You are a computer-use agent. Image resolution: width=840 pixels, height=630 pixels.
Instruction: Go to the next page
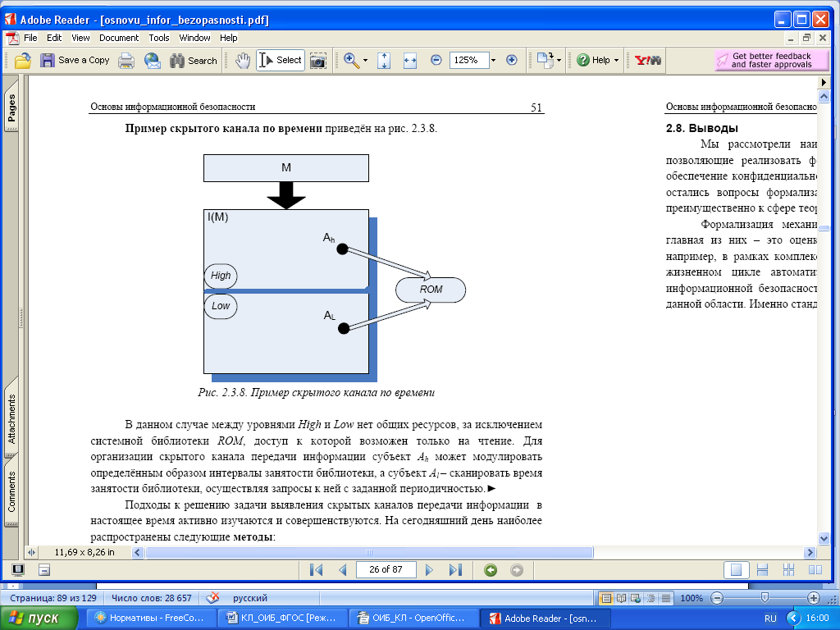[429, 570]
